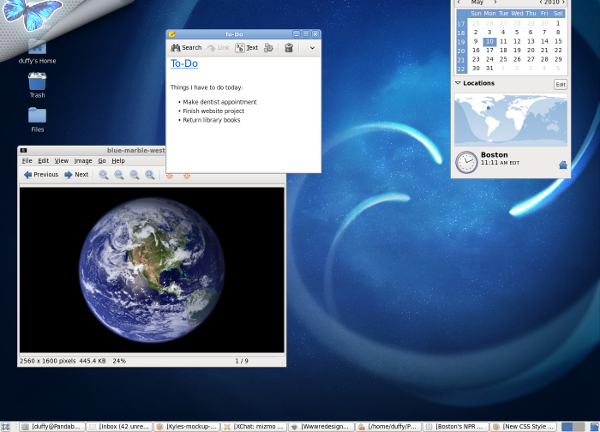Open the Help menu in image viewer

coord(118,161)
